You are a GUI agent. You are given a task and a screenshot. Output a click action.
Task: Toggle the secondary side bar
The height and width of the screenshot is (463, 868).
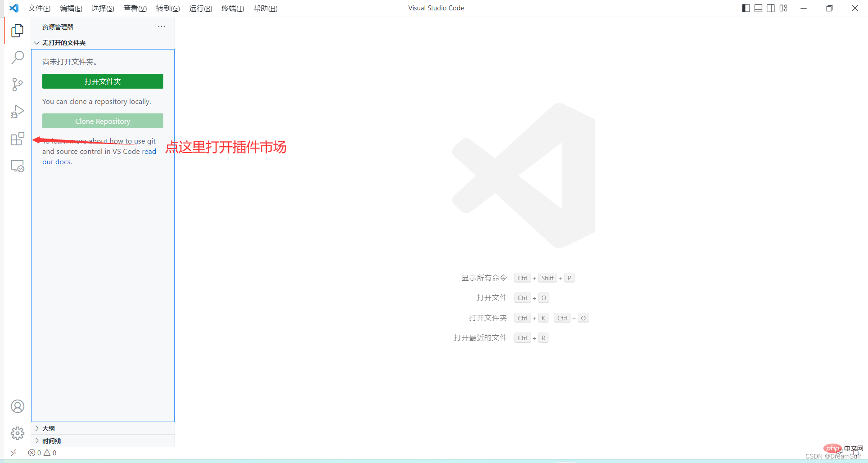[771, 8]
